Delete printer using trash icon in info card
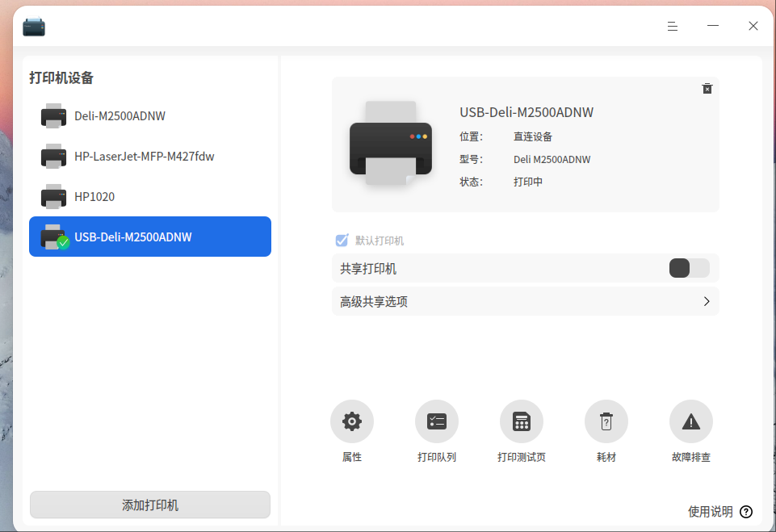The width and height of the screenshot is (776, 532). click(x=707, y=89)
